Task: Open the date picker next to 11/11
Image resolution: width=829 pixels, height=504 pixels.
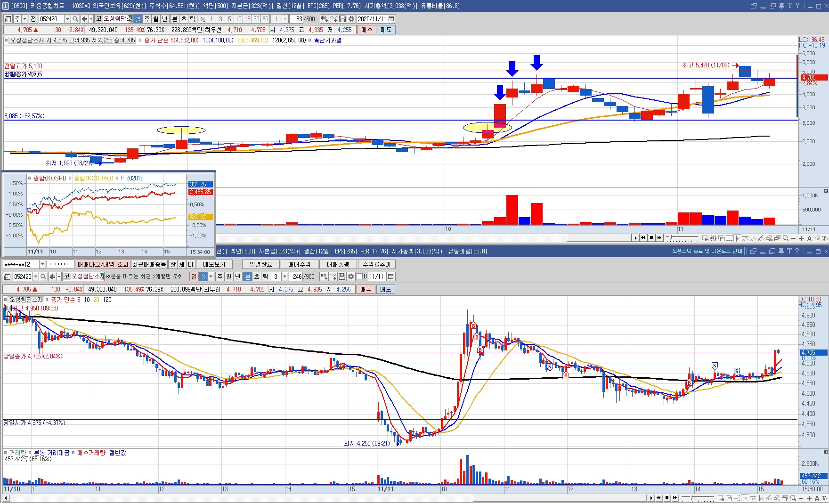Action: 390,276
